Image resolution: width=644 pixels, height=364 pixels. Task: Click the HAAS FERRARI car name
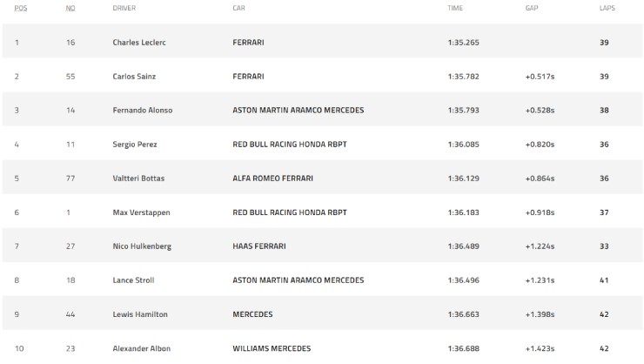259,246
